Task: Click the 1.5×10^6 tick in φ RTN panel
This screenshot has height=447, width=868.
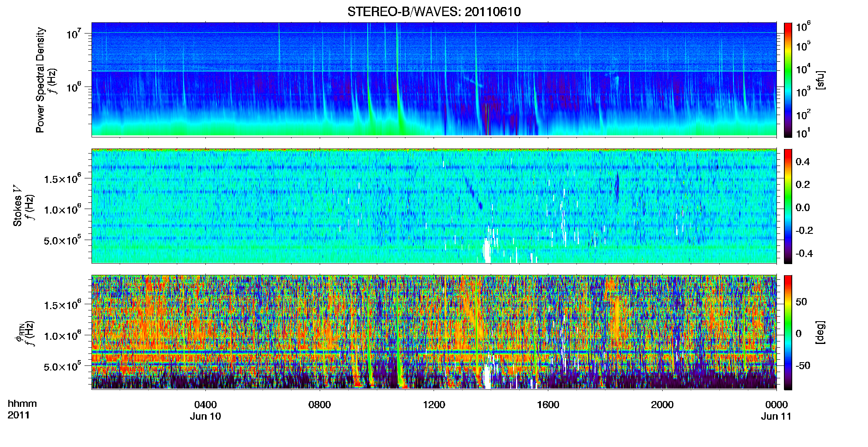Action: 63,305
